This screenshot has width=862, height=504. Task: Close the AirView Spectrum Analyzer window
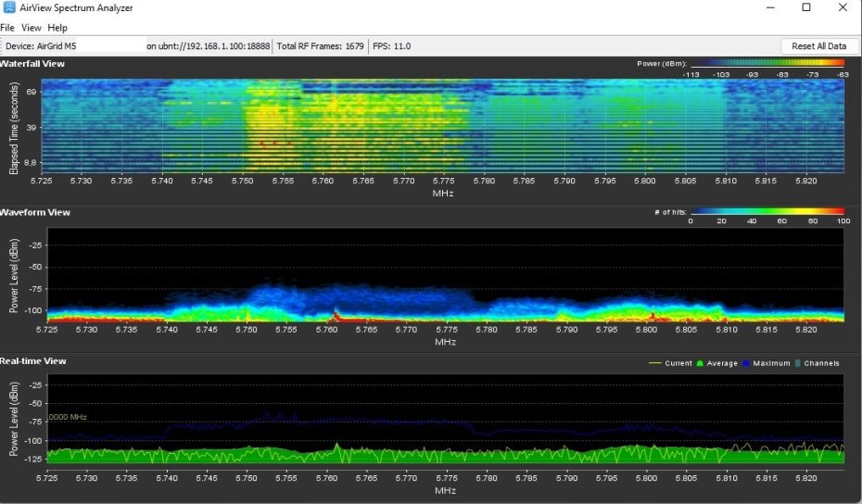pyautogui.click(x=842, y=8)
